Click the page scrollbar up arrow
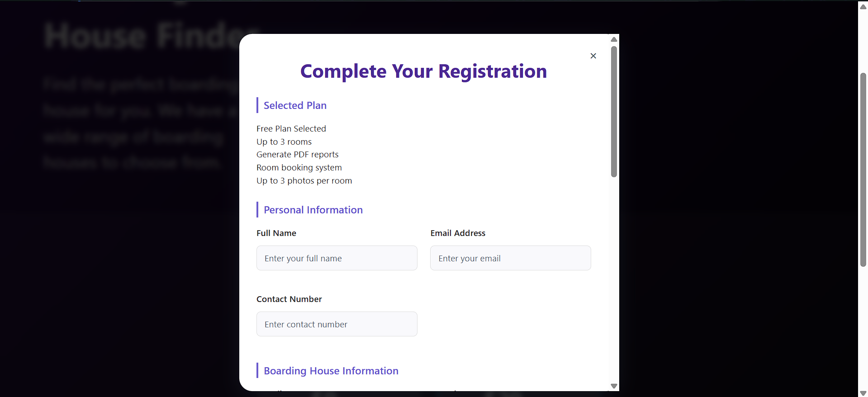Image resolution: width=868 pixels, height=397 pixels. [863, 6]
